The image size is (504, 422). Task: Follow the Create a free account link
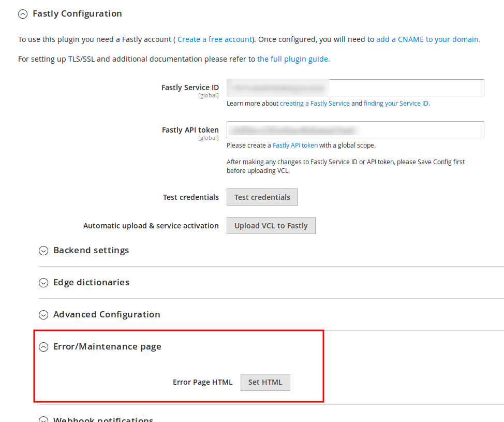(x=215, y=39)
